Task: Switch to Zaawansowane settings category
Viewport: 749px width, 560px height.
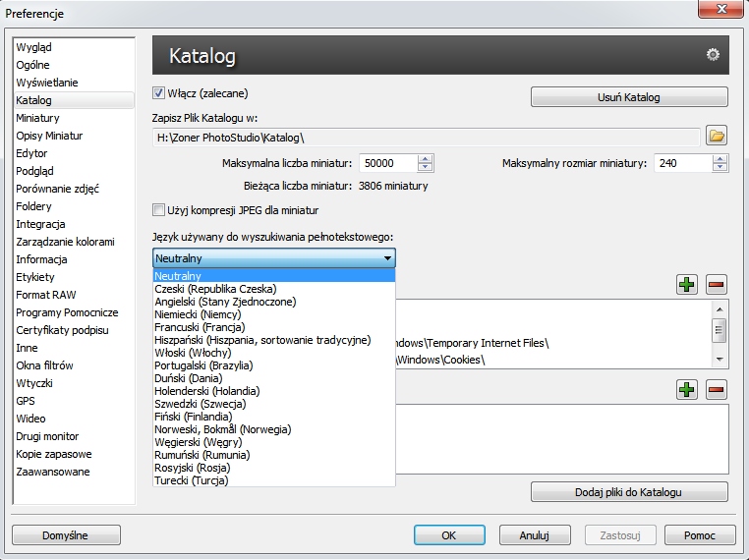Action: click(52, 472)
